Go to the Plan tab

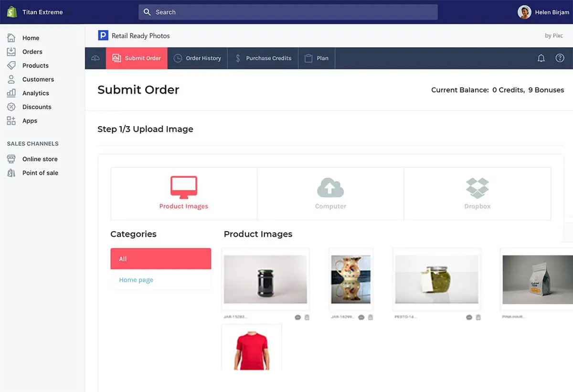click(317, 58)
